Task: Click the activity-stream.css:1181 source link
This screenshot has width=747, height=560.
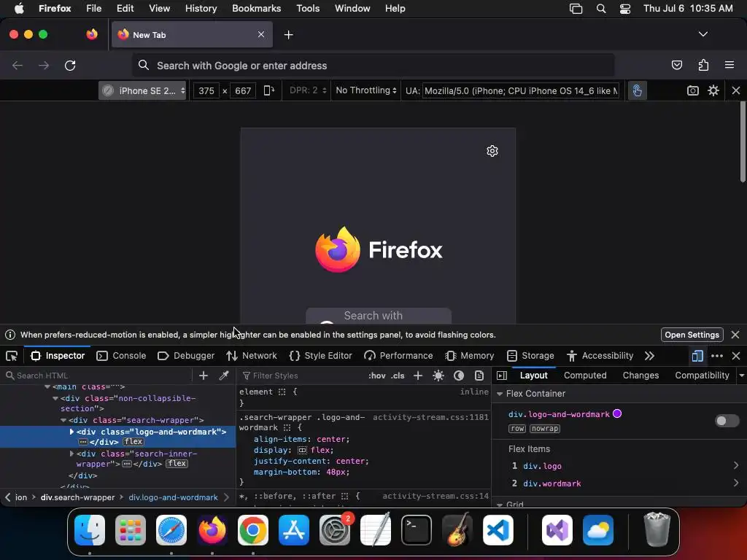Action: point(430,417)
